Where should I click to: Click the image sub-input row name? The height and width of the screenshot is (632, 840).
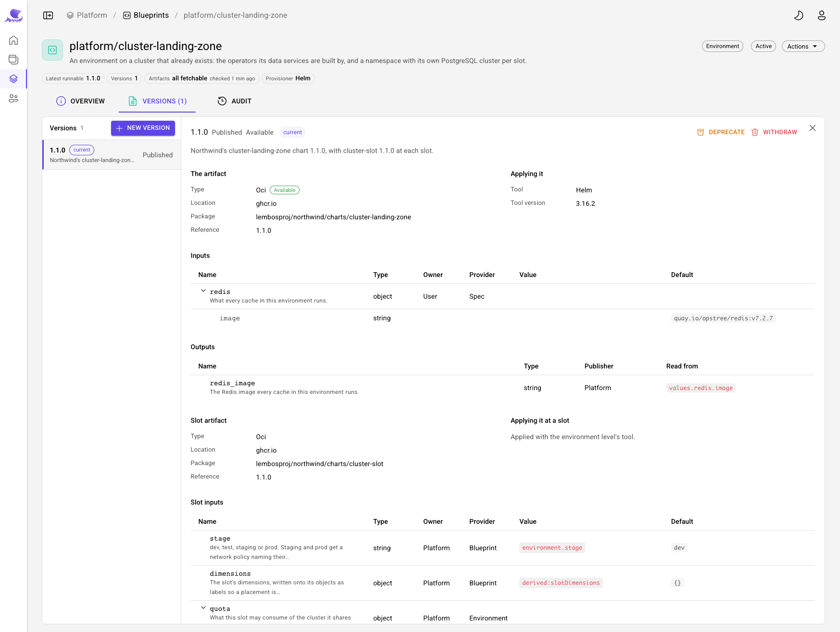pos(230,318)
